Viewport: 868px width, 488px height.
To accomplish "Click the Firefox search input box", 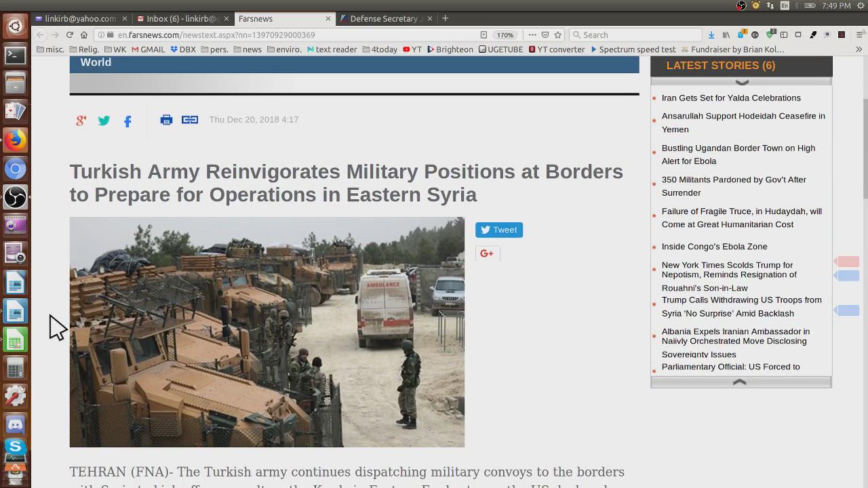I will pos(637,35).
